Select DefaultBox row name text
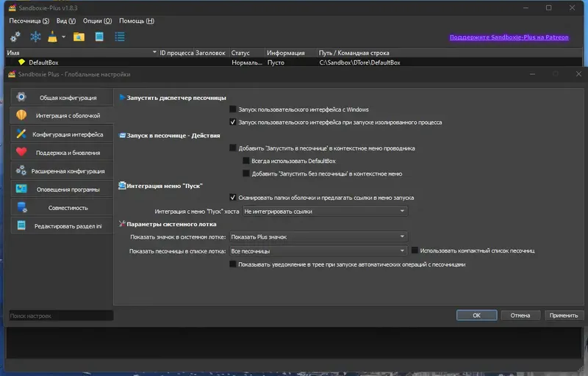 point(43,62)
